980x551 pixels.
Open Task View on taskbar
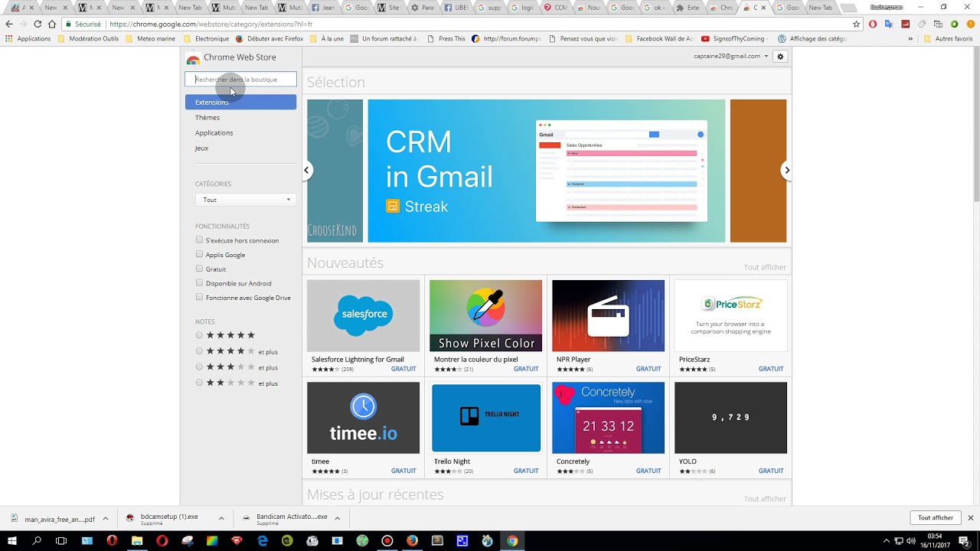coord(62,541)
